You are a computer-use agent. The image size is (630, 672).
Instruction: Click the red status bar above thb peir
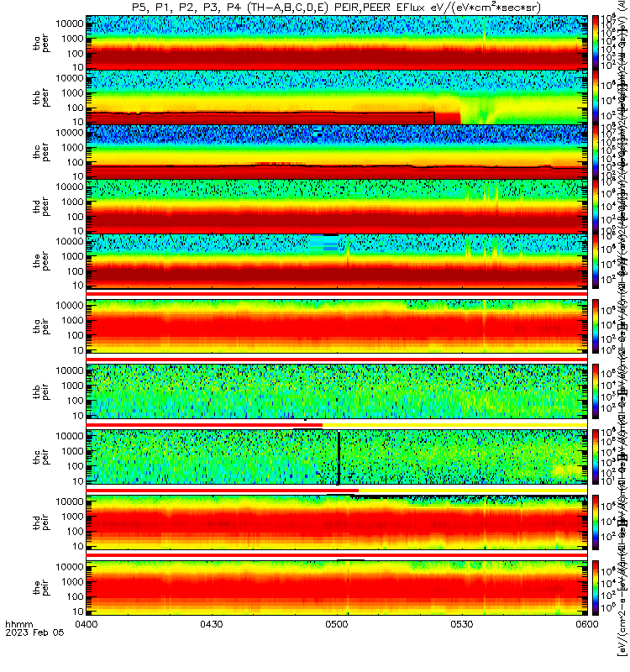pyautogui.click(x=337, y=360)
